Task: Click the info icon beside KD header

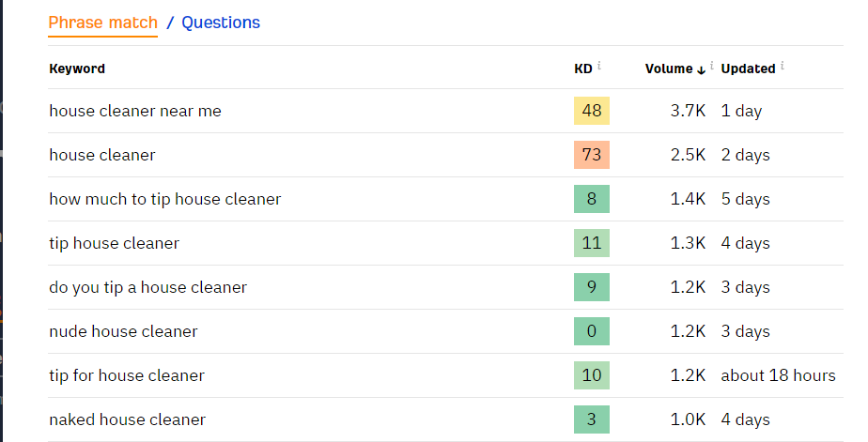Action: 599,67
